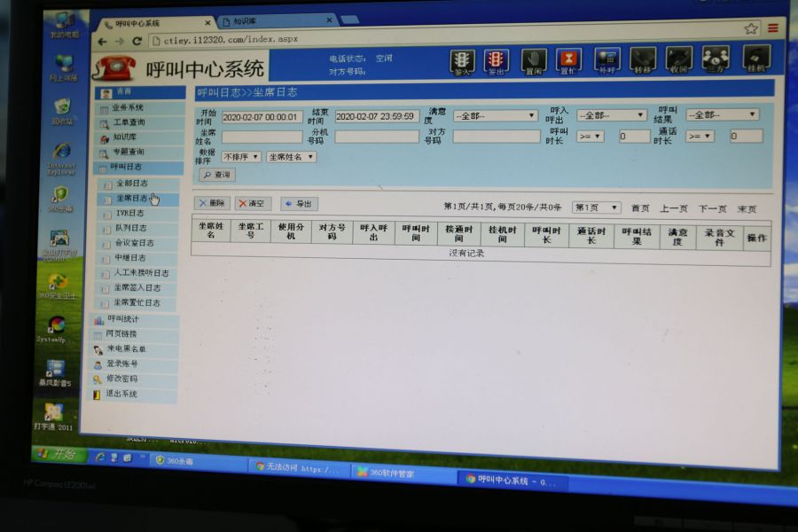The height and width of the screenshot is (532, 798).
Task: Click the 导出 export button
Action: coord(299,204)
